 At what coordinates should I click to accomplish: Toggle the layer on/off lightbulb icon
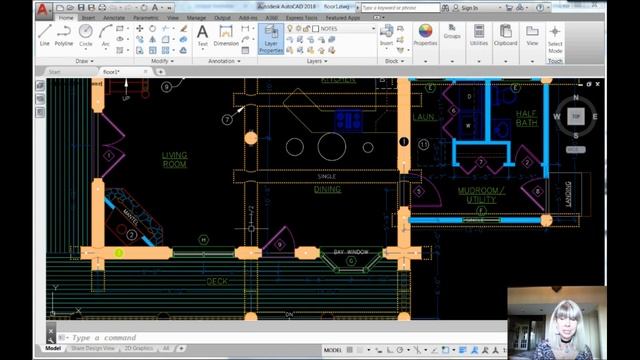click(290, 29)
